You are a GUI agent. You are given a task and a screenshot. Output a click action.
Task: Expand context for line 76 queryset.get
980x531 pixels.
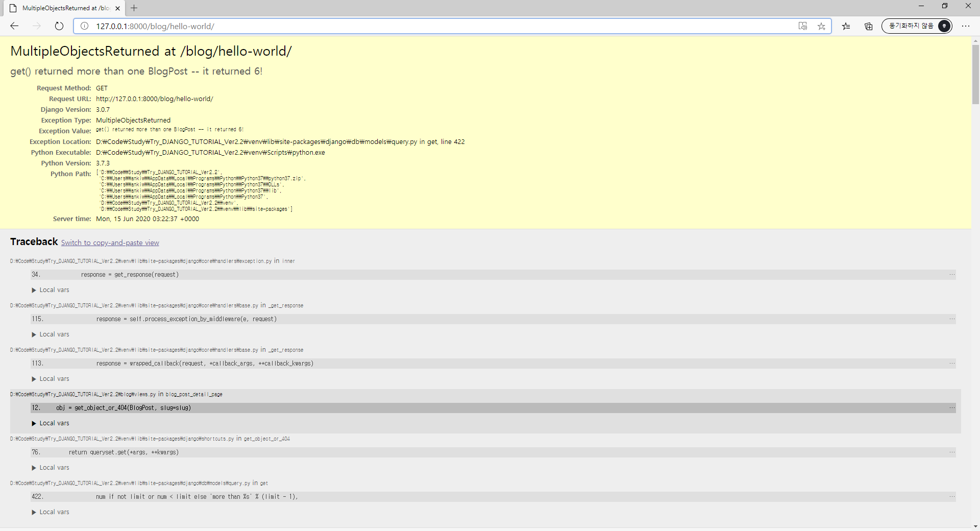point(493,452)
